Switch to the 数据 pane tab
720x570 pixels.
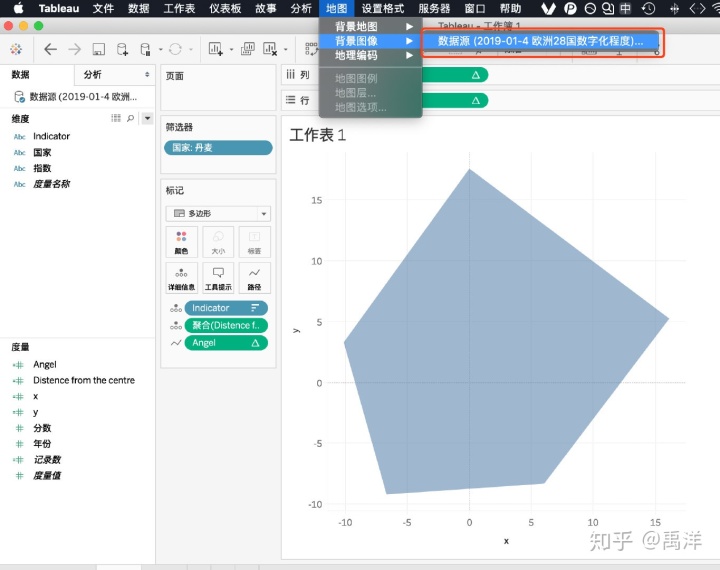(x=20, y=74)
